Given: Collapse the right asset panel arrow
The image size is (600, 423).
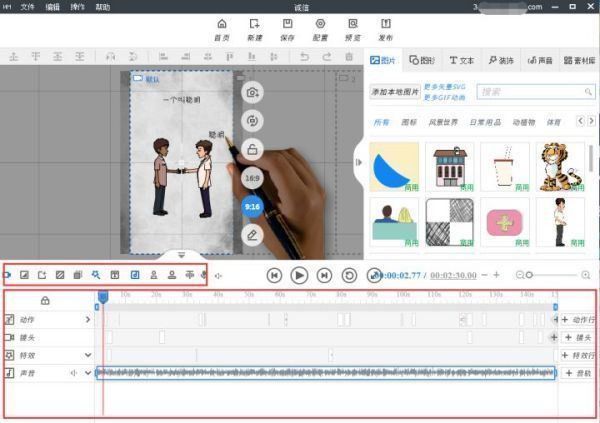Looking at the screenshot, I should pyautogui.click(x=359, y=162).
